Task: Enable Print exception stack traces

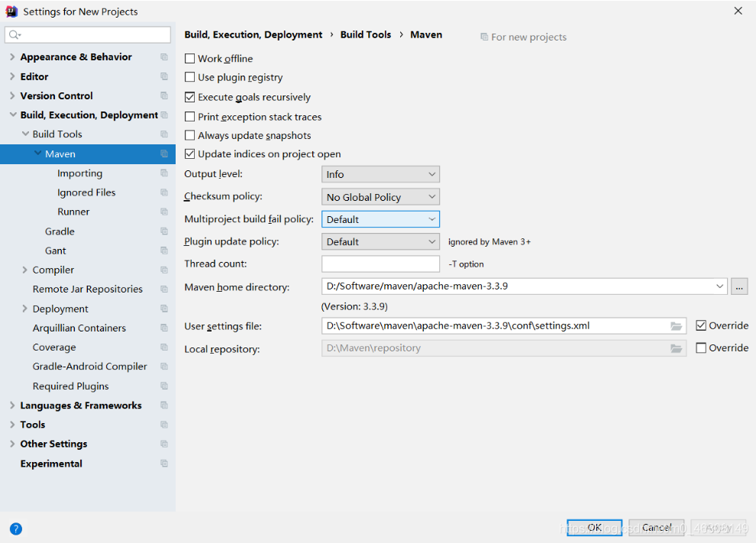Action: click(190, 117)
